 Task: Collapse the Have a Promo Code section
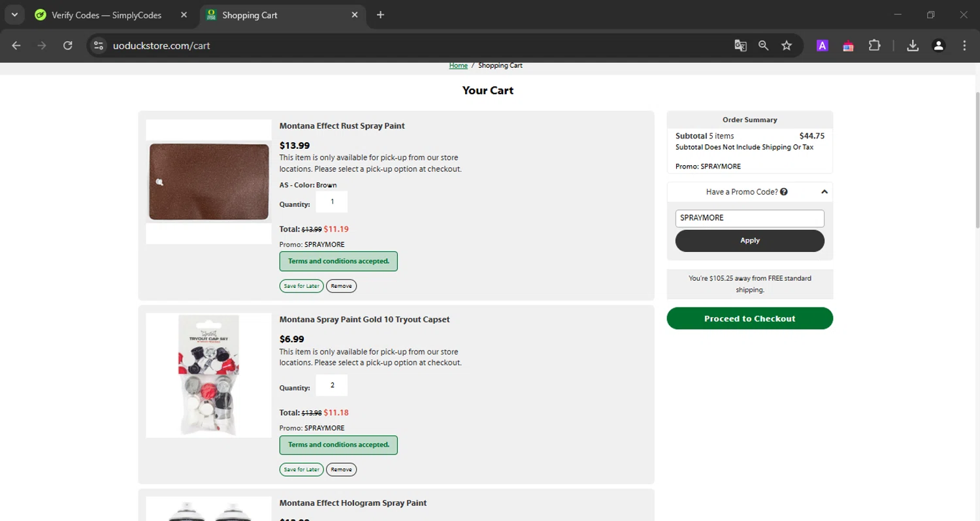click(825, 192)
